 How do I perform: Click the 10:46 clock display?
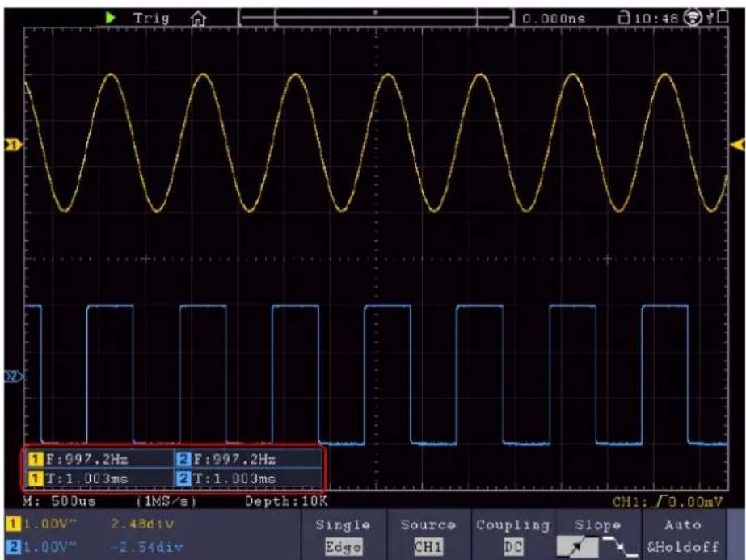(656, 19)
